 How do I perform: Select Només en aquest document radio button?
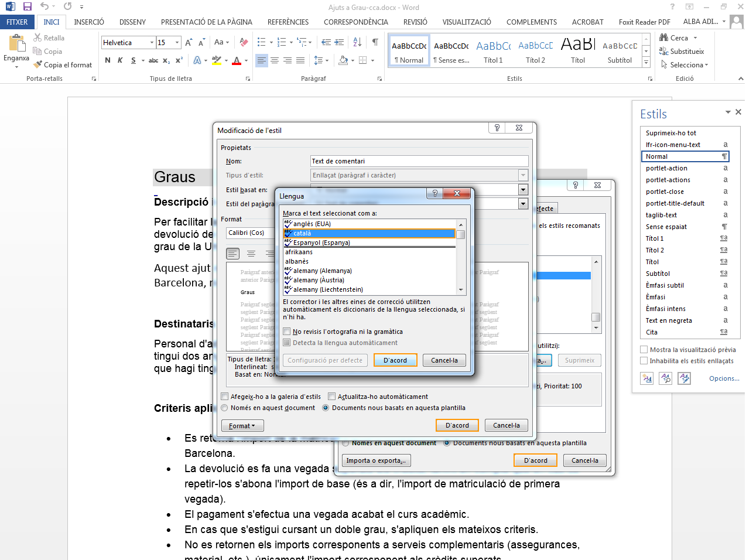coord(225,408)
